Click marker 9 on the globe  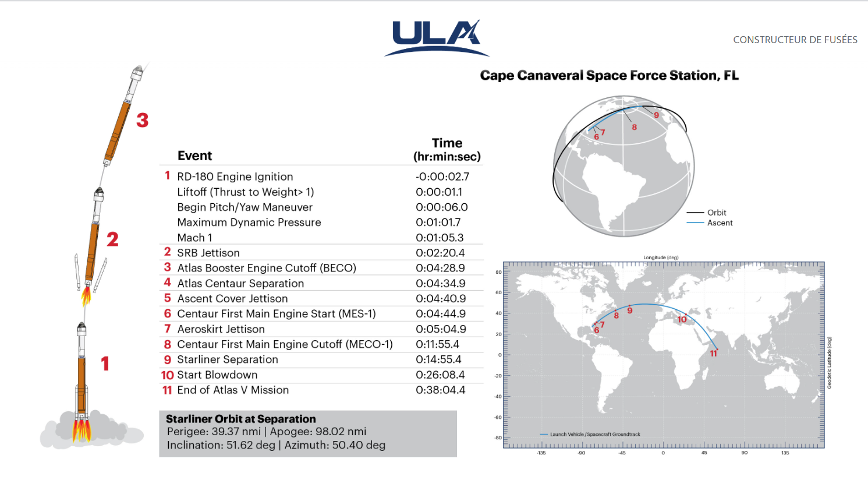[657, 115]
